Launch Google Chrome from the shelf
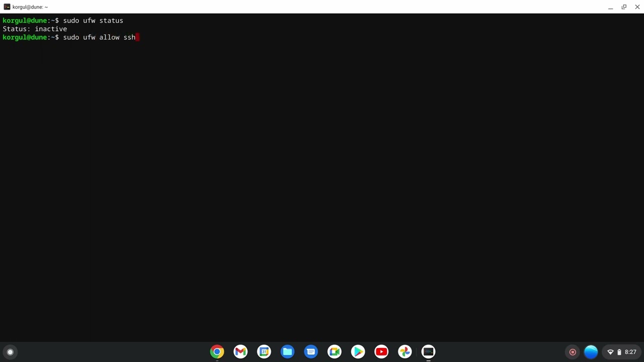 pyautogui.click(x=217, y=352)
